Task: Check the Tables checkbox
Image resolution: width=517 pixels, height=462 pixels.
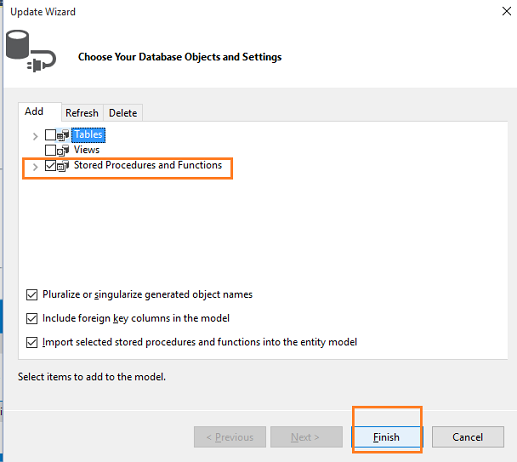Action: point(50,135)
